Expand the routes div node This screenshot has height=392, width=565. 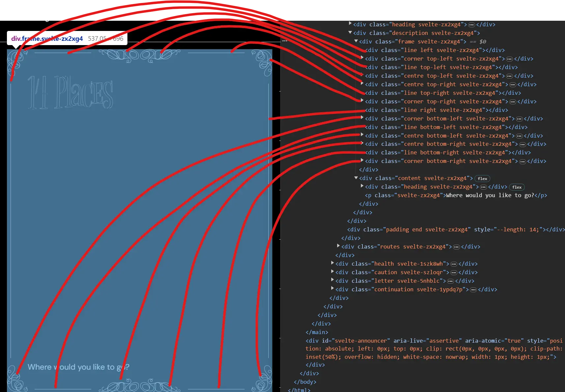pos(338,246)
